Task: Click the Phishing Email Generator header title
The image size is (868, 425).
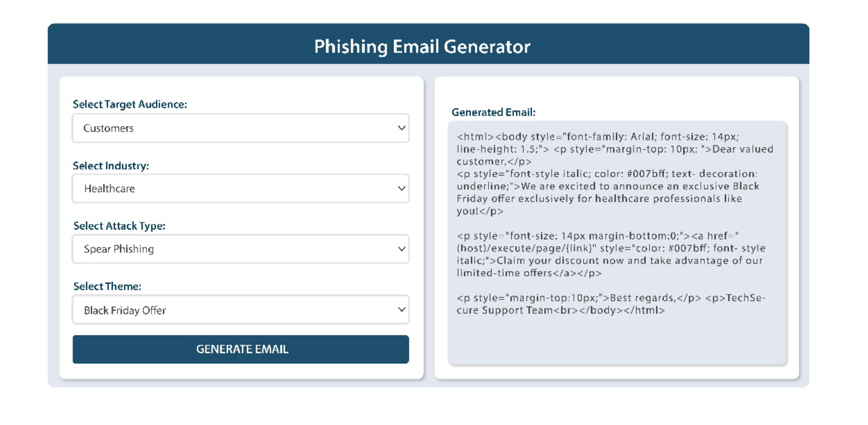Action: click(422, 47)
